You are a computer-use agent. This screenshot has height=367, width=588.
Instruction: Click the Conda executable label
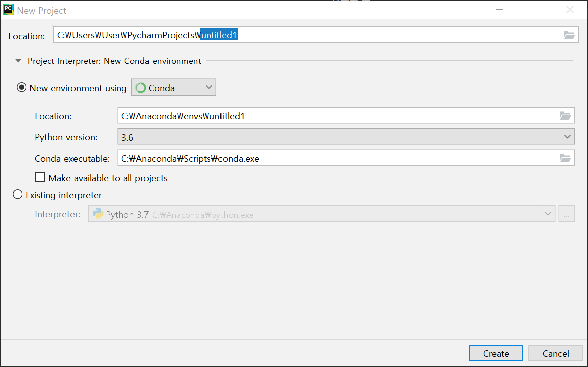click(x=72, y=158)
